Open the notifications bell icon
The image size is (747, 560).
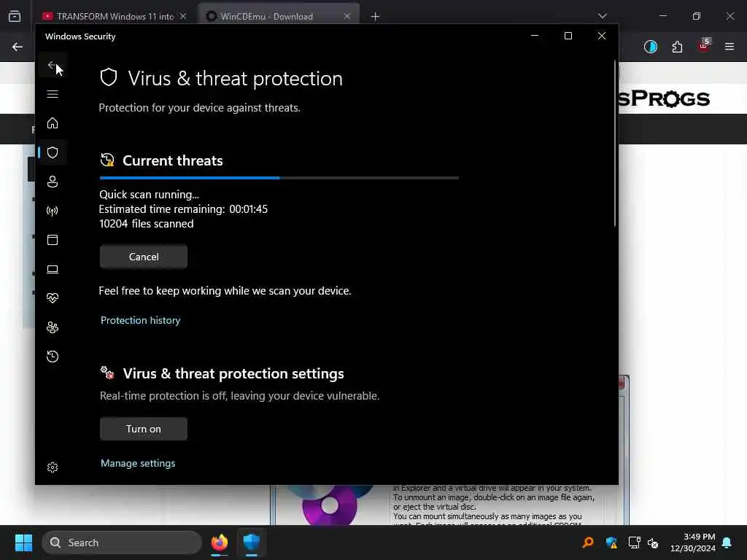[x=727, y=542]
